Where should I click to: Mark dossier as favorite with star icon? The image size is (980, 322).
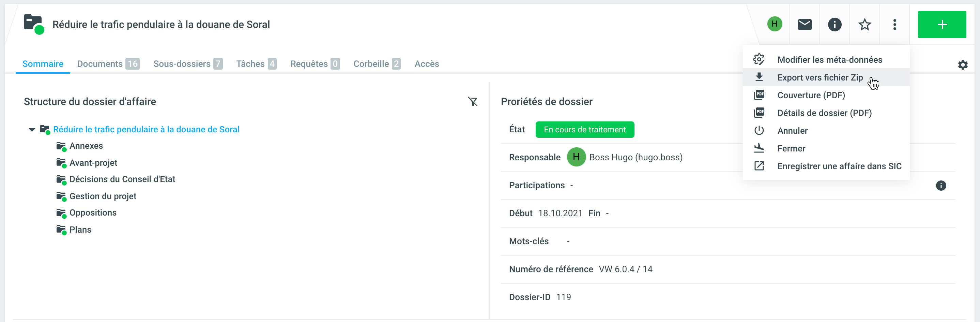[x=864, y=25]
